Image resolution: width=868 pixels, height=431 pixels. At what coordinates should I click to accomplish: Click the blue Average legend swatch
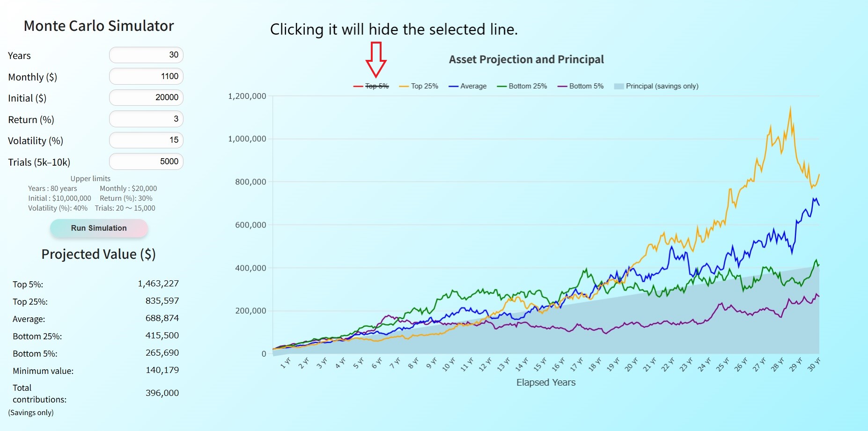click(453, 86)
